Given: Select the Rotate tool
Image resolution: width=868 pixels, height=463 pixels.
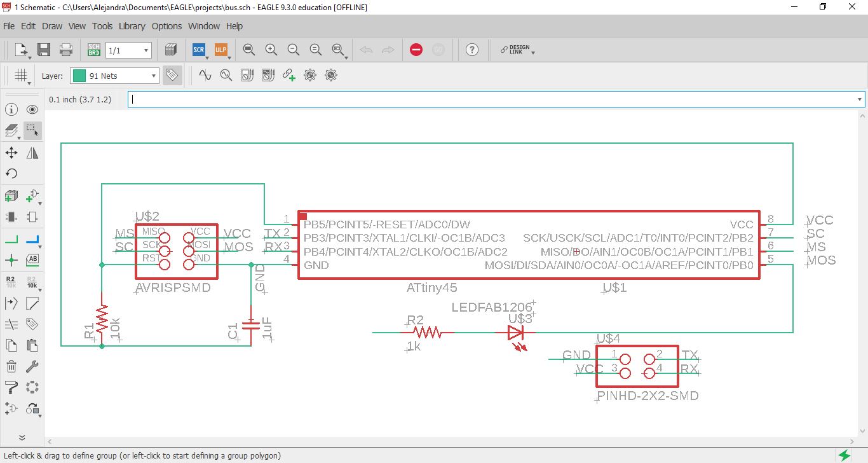Looking at the screenshot, I should click(11, 174).
